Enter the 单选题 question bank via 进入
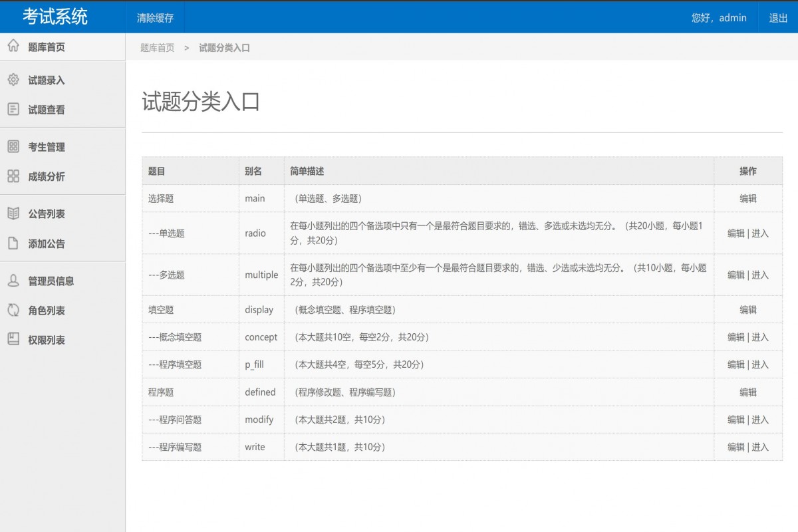 click(x=760, y=233)
